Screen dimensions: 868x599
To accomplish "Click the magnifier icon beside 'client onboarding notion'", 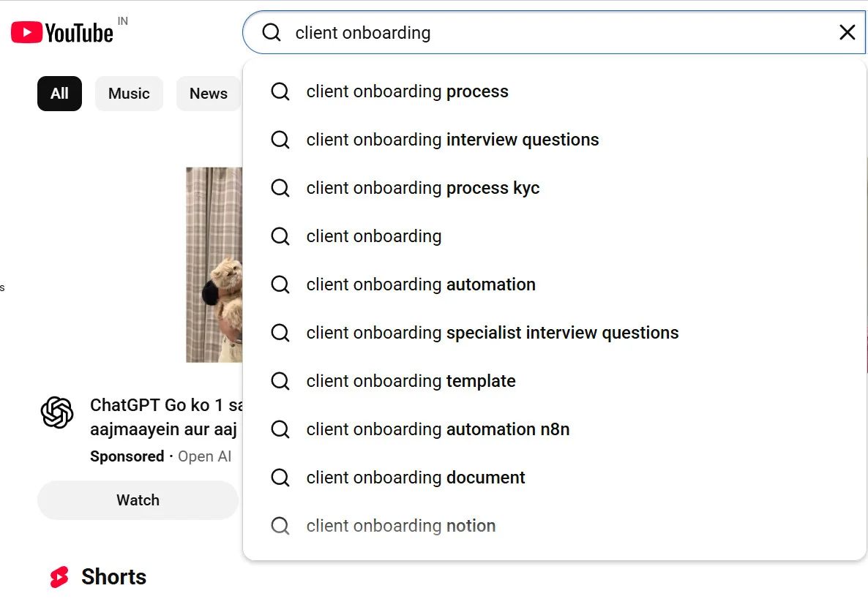I will (x=280, y=525).
